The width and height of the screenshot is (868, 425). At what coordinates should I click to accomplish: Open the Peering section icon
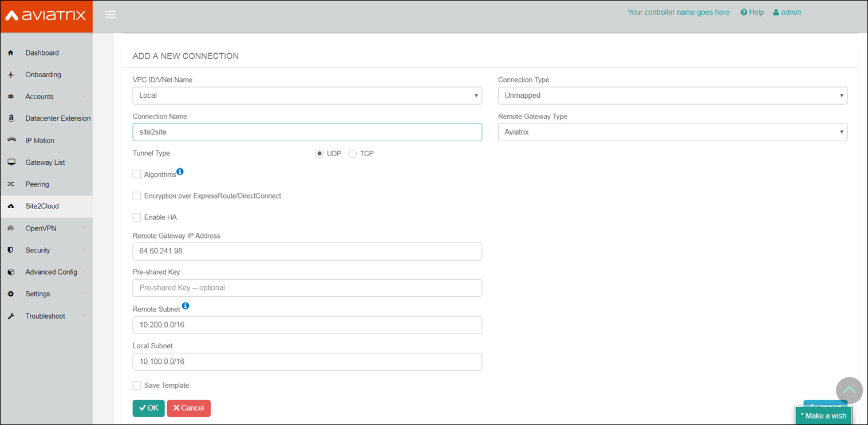(x=11, y=184)
